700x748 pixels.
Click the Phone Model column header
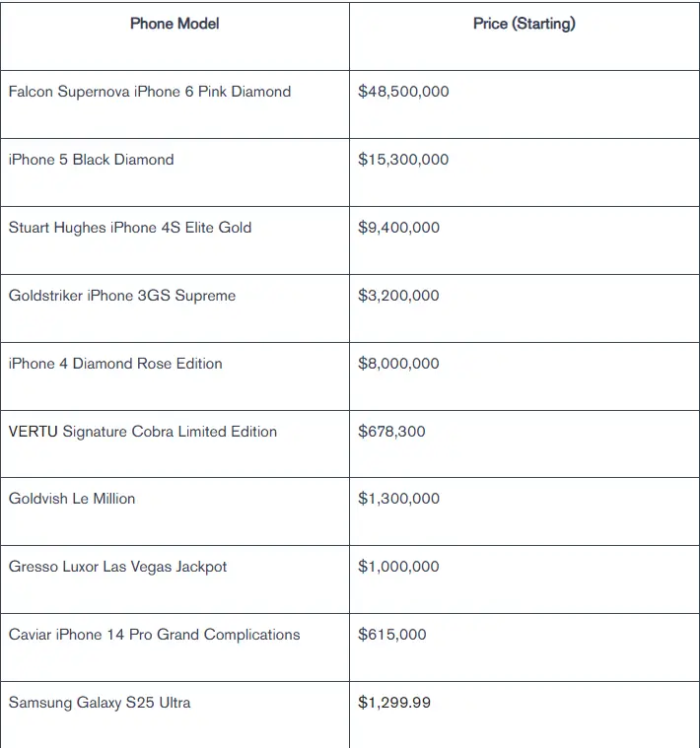(175, 36)
